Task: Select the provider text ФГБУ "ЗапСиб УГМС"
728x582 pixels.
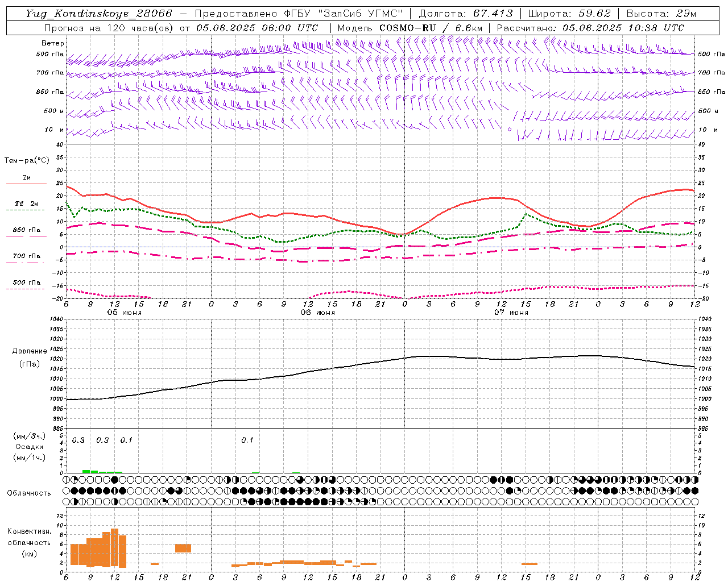Action: coord(343,14)
